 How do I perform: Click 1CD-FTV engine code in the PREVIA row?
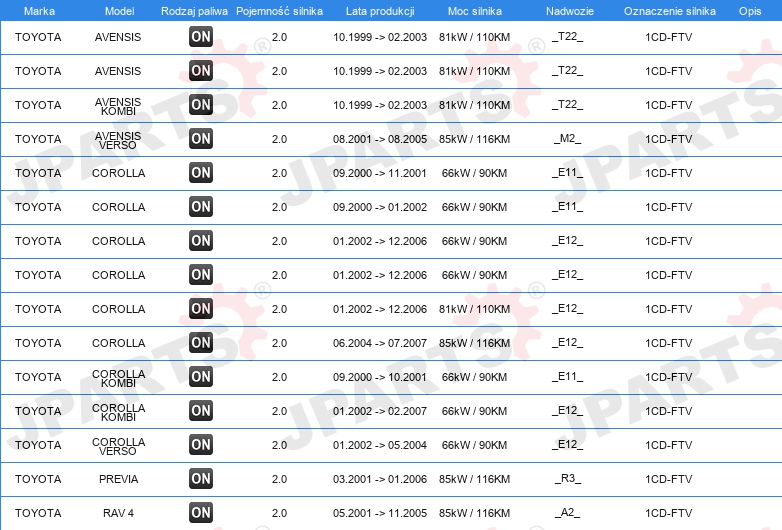pos(668,479)
